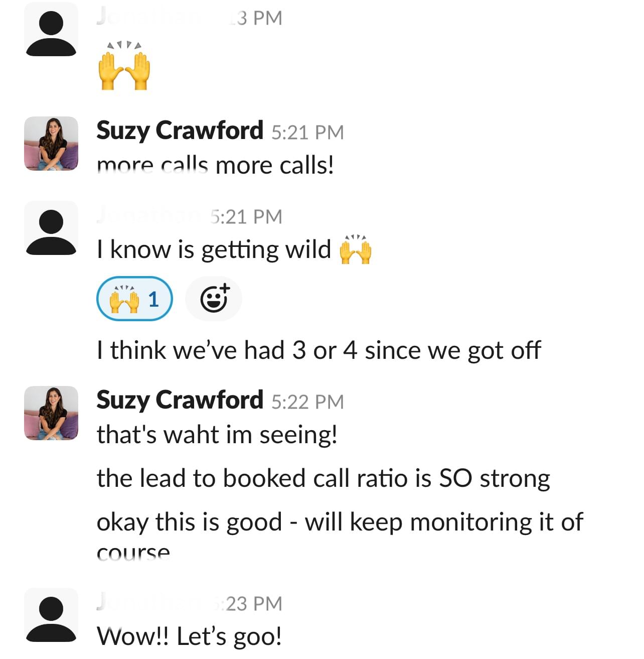Click the timestamp above "Wow!! Let's goo!"

(252, 603)
